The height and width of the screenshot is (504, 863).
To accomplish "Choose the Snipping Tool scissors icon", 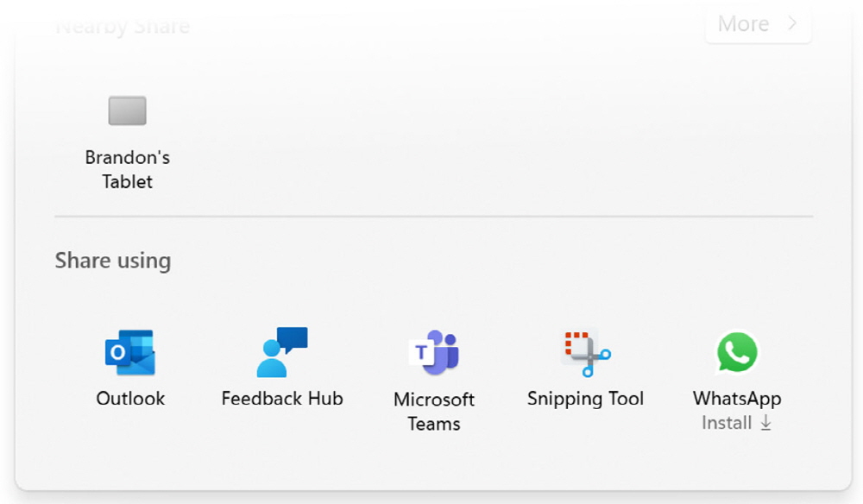I will [586, 352].
